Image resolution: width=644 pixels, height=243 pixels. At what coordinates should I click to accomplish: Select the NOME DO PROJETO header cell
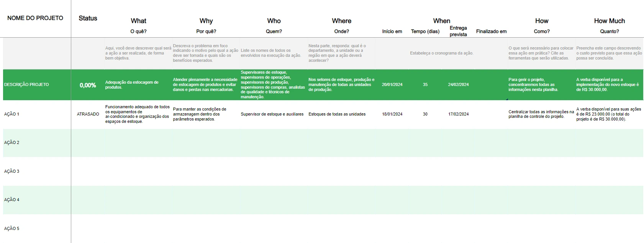pyautogui.click(x=35, y=18)
